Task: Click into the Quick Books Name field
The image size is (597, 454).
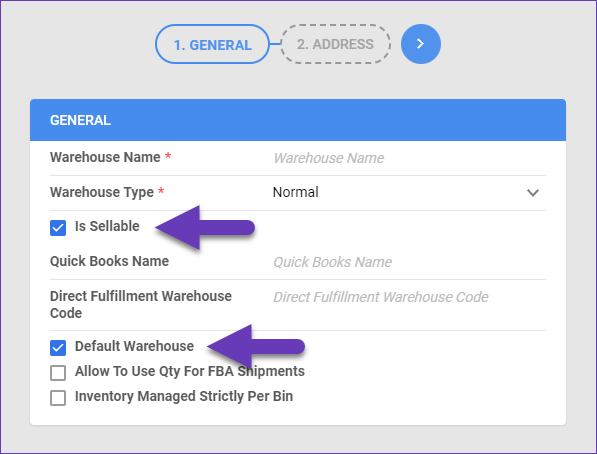Action: (409, 262)
